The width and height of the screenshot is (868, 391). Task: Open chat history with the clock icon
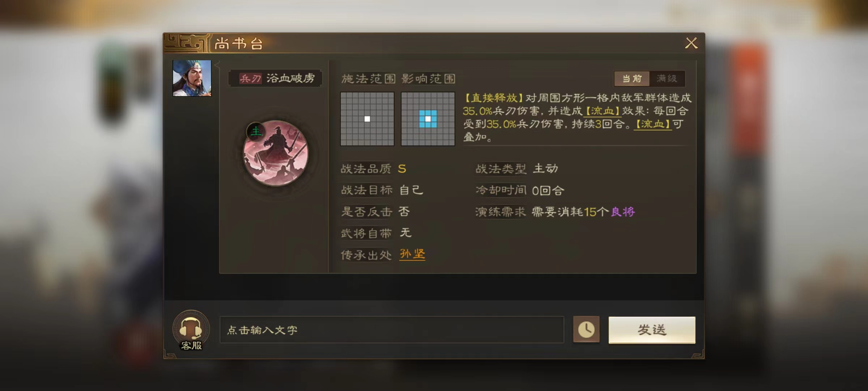[x=586, y=329]
